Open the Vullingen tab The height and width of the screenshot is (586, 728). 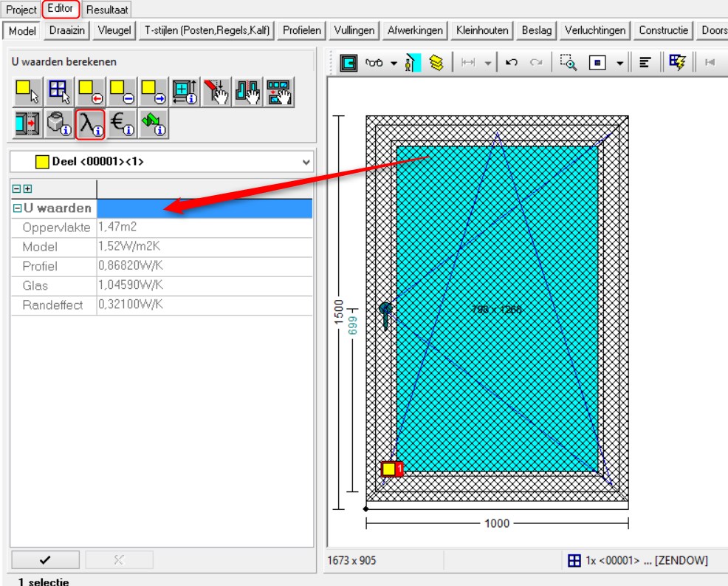354,30
